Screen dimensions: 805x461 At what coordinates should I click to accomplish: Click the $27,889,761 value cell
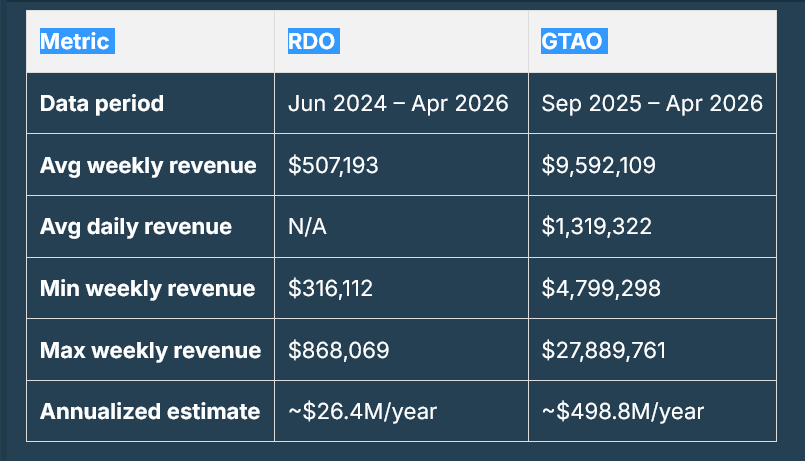pyautogui.click(x=604, y=351)
